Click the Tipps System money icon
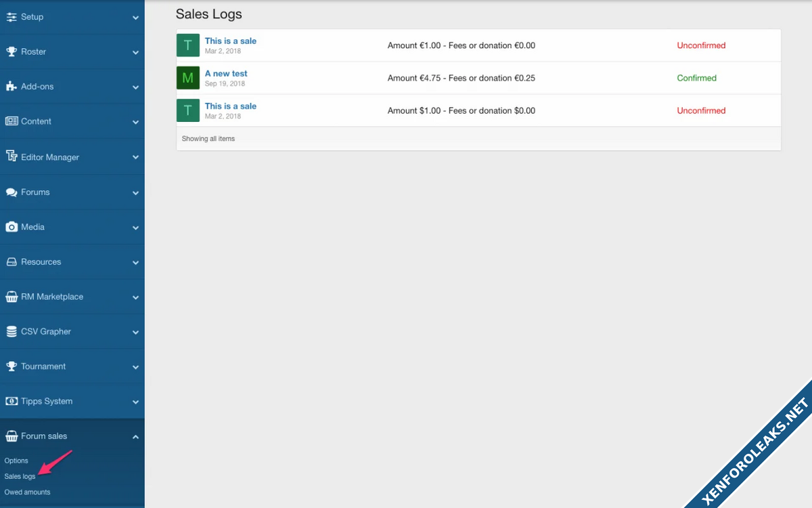 12,401
